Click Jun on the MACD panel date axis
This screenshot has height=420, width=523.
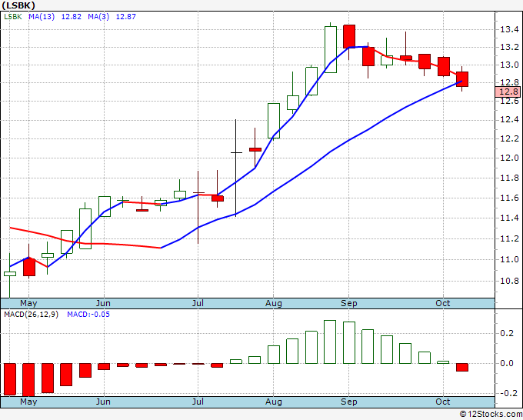[103, 402]
